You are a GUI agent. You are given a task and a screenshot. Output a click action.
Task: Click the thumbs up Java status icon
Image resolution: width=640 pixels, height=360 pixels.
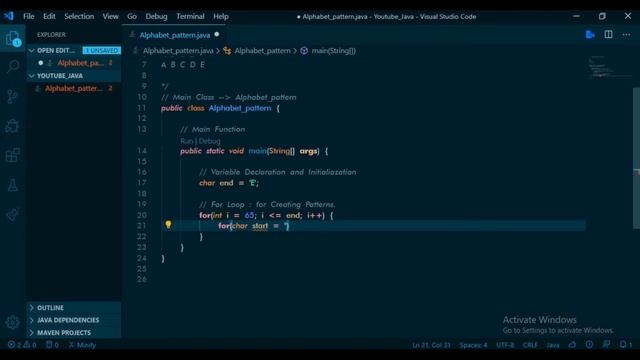click(x=572, y=345)
